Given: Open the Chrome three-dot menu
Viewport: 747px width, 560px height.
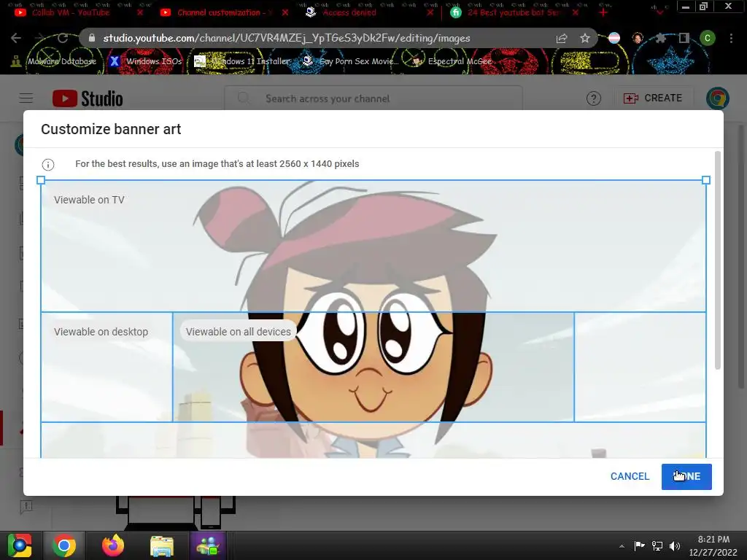Looking at the screenshot, I should click(x=731, y=38).
